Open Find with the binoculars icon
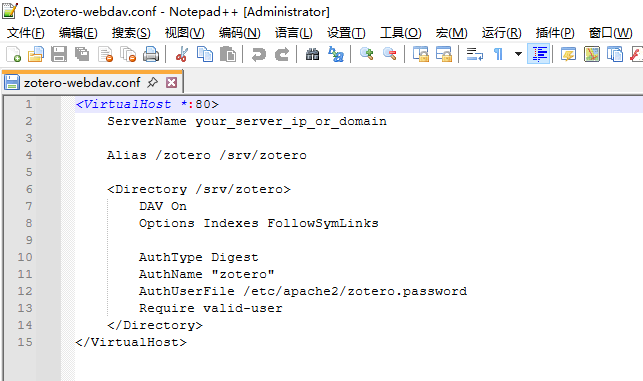The width and height of the screenshot is (643, 381). tap(312, 54)
